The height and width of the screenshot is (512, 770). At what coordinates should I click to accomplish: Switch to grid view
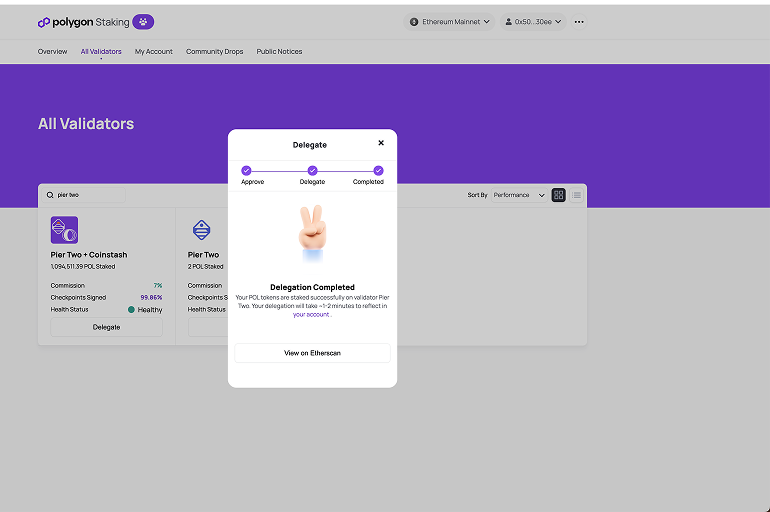click(558, 195)
